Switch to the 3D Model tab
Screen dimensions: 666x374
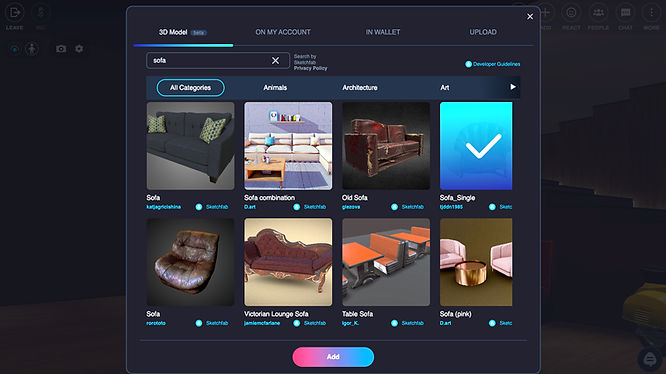[x=183, y=32]
